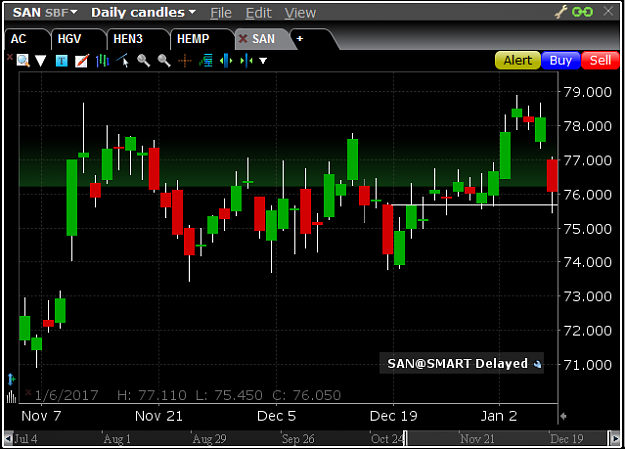Screen dimensions: 625x449
Task: Click the yellow Alert button
Action: pyautogui.click(x=518, y=61)
